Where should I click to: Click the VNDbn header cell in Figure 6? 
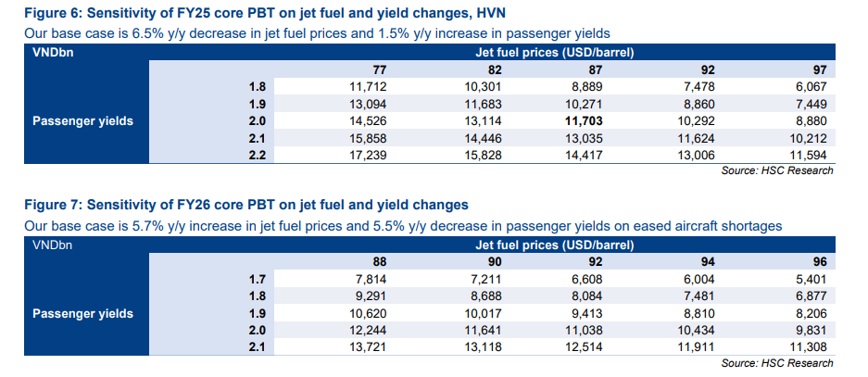click(x=53, y=53)
